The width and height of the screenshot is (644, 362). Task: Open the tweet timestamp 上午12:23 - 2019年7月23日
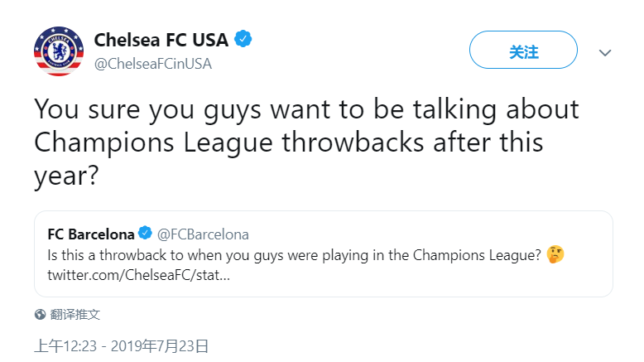pyautogui.click(x=122, y=346)
